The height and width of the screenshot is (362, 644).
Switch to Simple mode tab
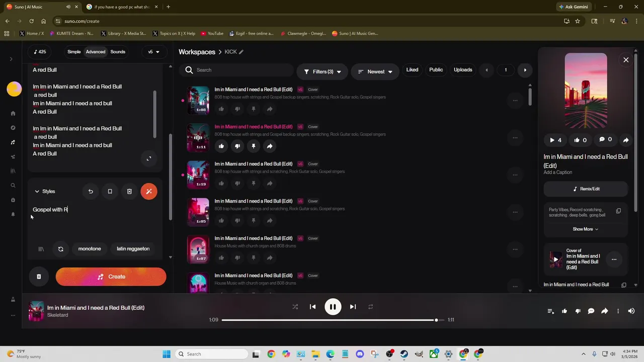pyautogui.click(x=74, y=52)
